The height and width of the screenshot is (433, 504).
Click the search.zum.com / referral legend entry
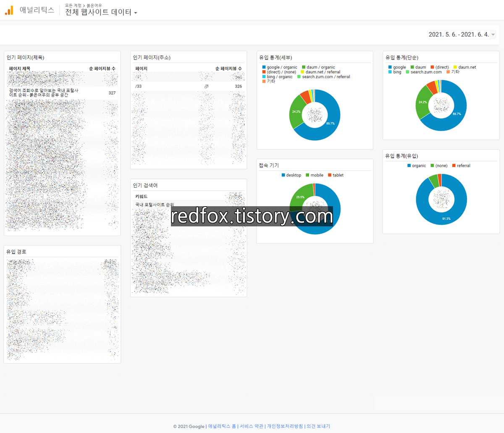[323, 76]
